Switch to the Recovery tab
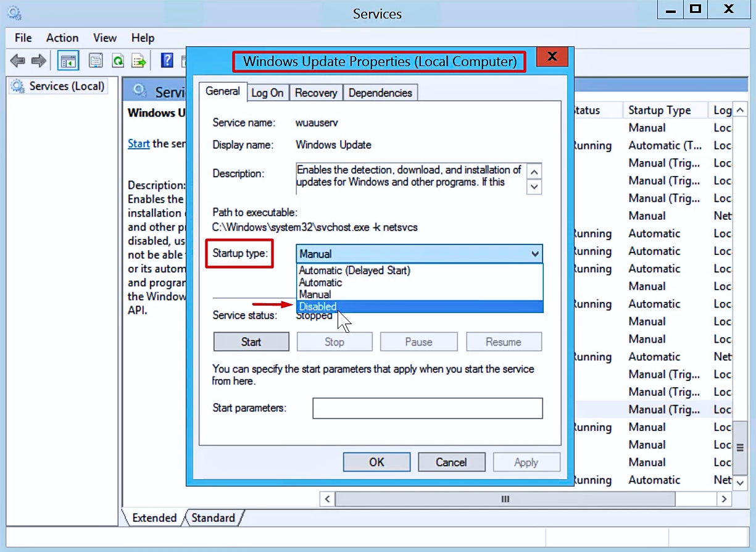Viewport: 756px width, 552px height. tap(316, 93)
